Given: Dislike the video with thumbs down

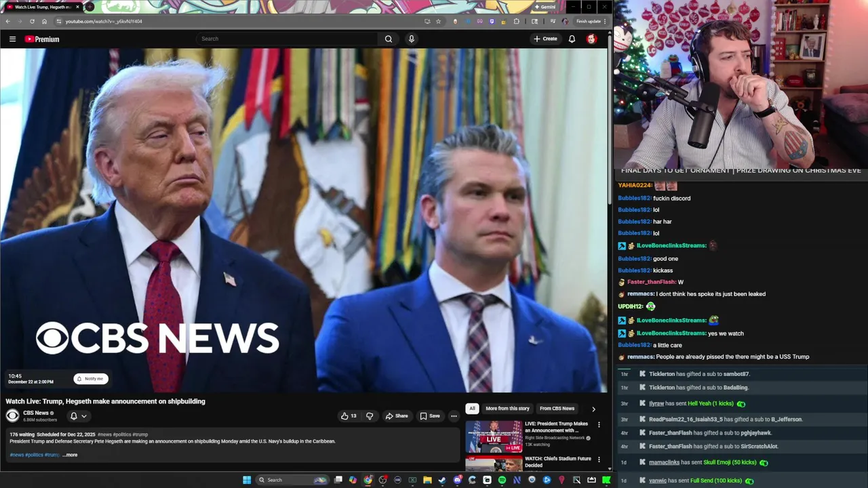Looking at the screenshot, I should (x=370, y=415).
